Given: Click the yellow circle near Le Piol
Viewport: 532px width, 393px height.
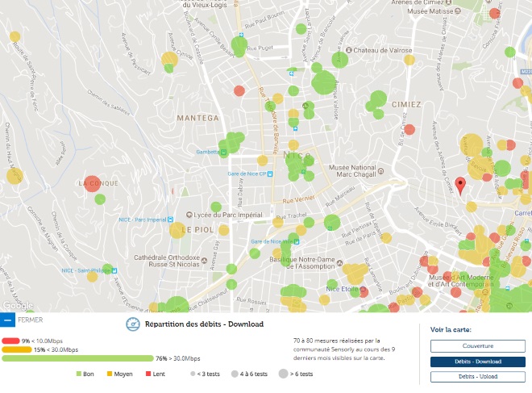Looking at the screenshot, I should click(177, 231).
